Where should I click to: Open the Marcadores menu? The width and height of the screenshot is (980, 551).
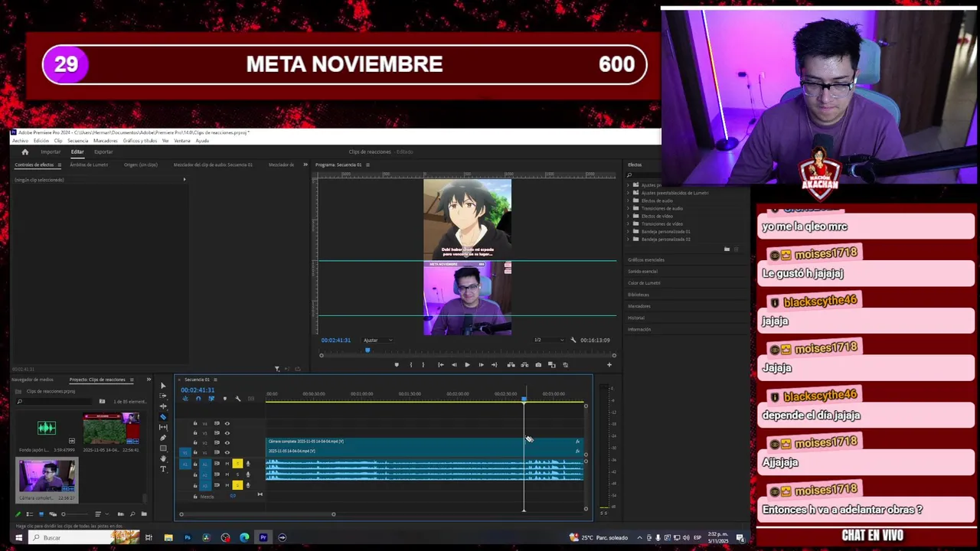click(106, 141)
